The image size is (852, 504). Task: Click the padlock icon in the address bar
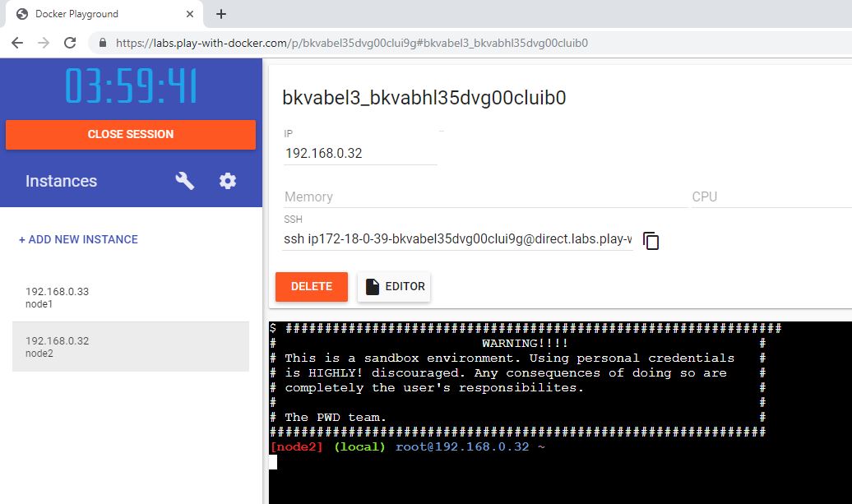tap(103, 43)
